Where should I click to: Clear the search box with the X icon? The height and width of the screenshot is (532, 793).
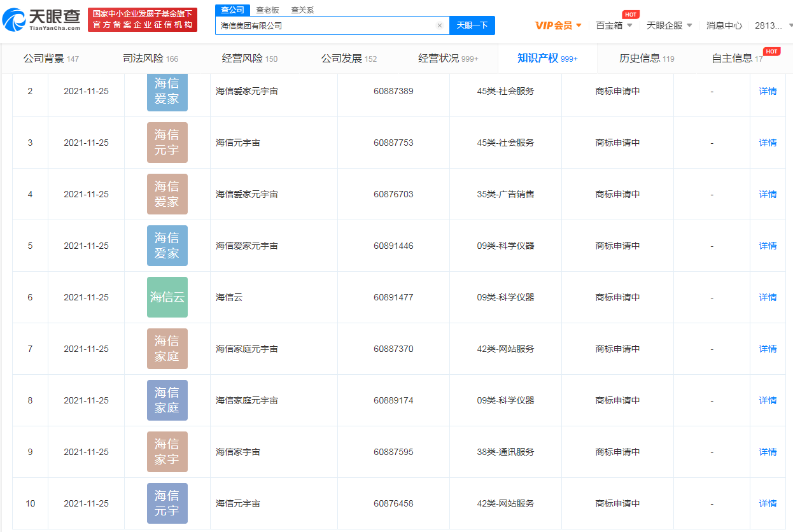pyautogui.click(x=439, y=25)
